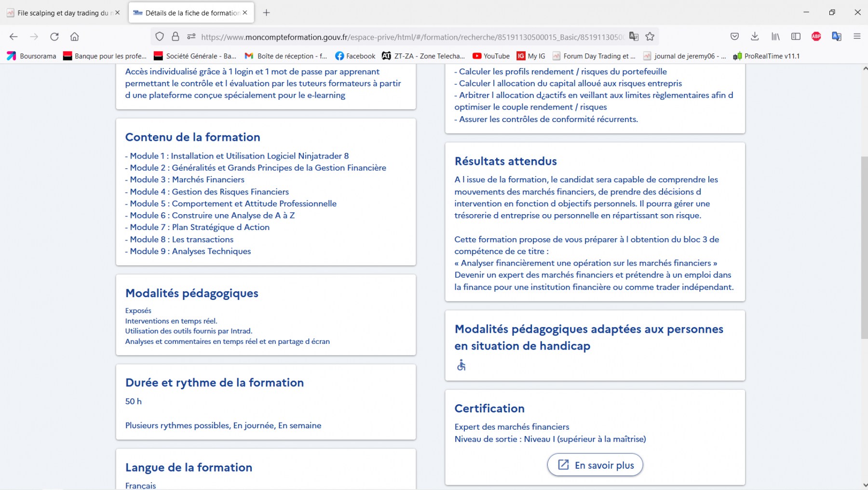Show the library bookmarks icon
This screenshot has height=490, width=868.
(775, 37)
